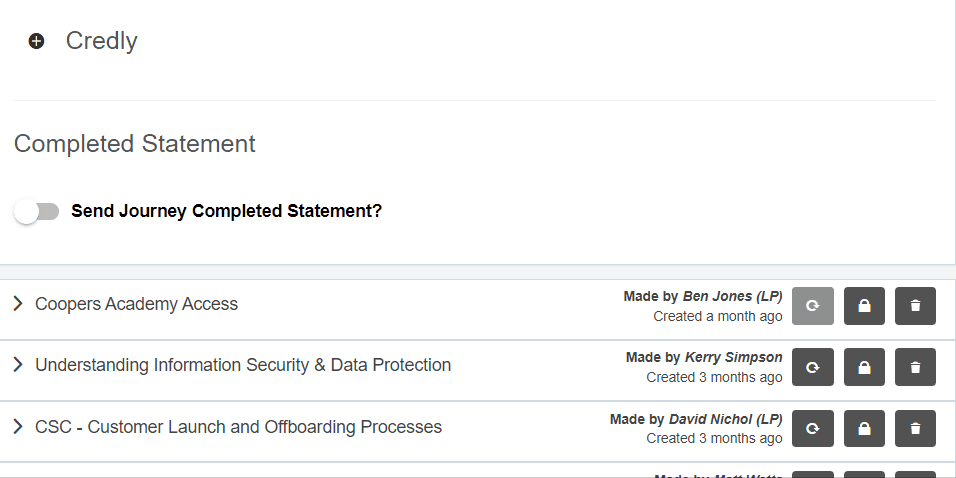Click refresh icon for Coopers Academy Access
This screenshot has width=956, height=478.
(813, 306)
